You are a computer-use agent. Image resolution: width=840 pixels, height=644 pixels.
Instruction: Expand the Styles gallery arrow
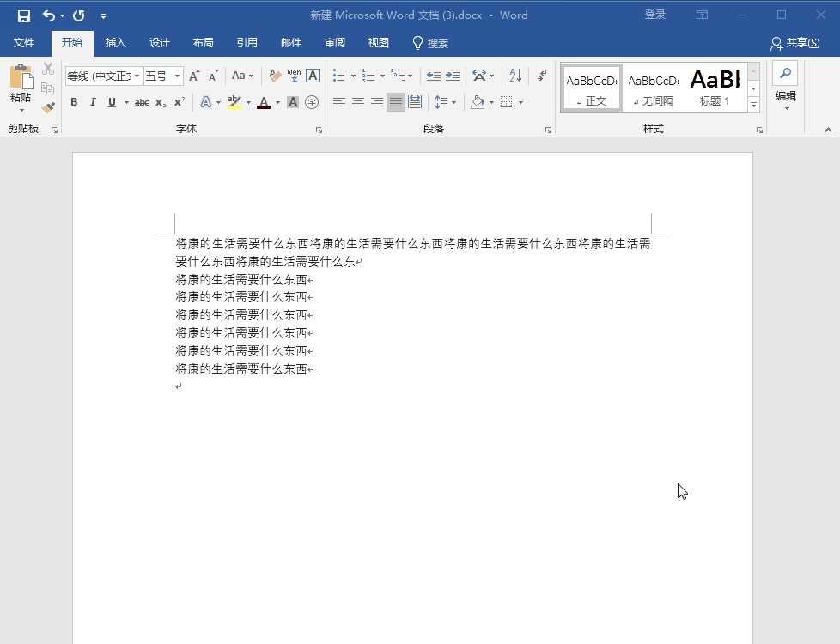(x=753, y=105)
